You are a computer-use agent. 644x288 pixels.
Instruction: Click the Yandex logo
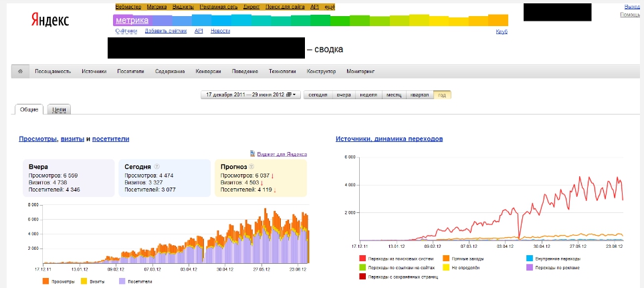tap(49, 21)
